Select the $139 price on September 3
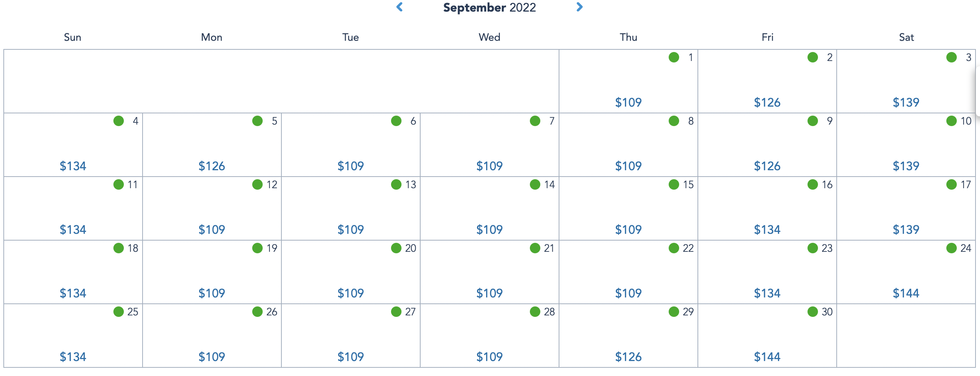The width and height of the screenshot is (980, 376). [x=906, y=103]
